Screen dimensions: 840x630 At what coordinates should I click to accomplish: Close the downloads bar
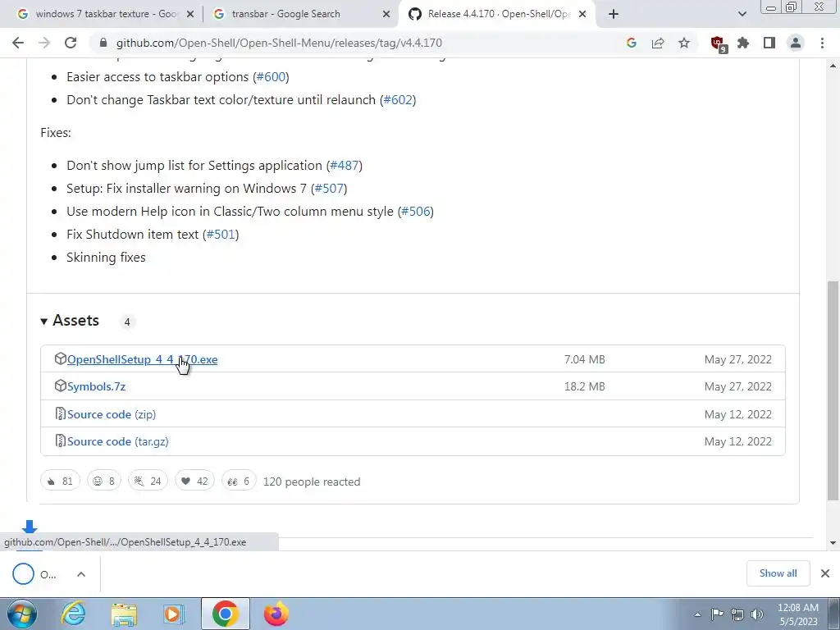pos(825,573)
